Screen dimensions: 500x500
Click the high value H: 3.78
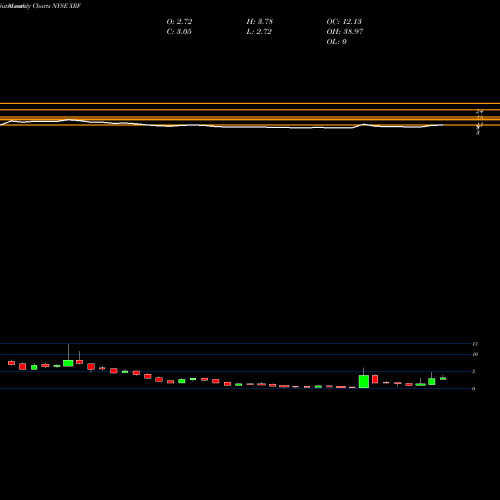pyautogui.click(x=260, y=21)
